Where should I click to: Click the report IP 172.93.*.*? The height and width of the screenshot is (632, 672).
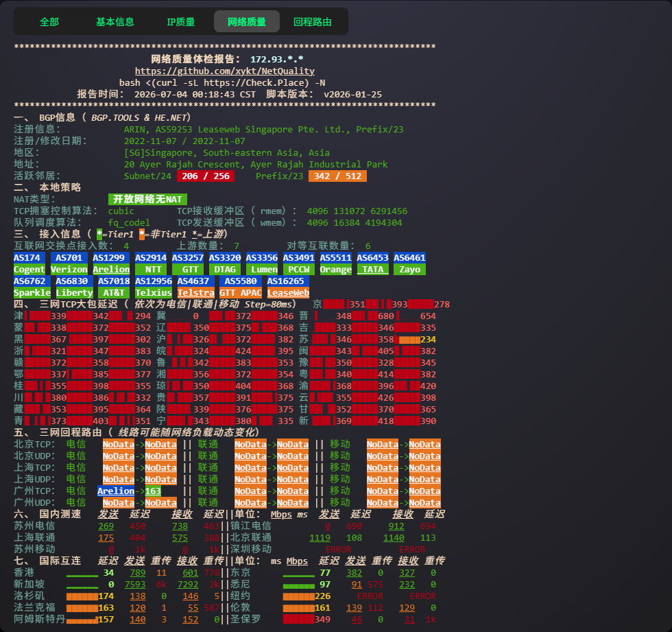[x=277, y=60]
